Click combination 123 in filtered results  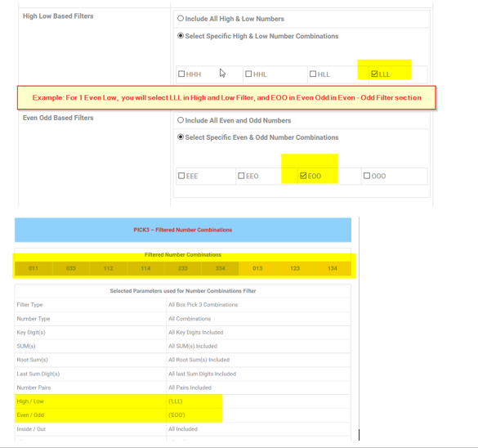coord(295,268)
